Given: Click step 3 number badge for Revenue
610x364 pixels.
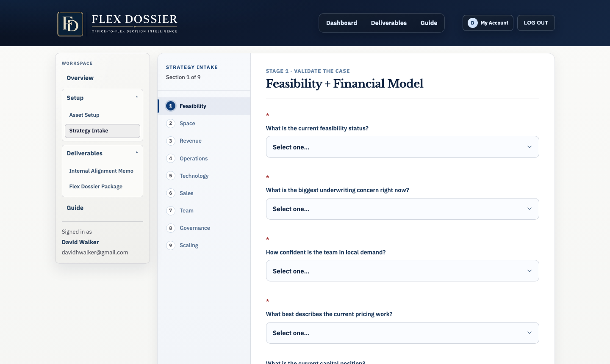Looking at the screenshot, I should pos(171,141).
